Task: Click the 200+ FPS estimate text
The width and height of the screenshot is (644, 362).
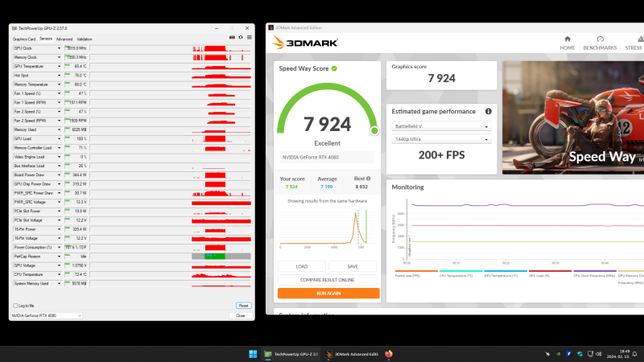Action: click(x=441, y=155)
